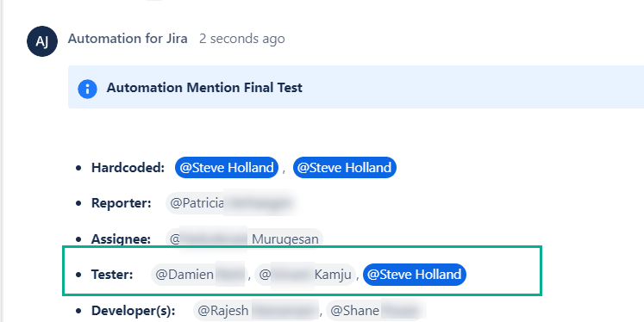Image resolution: width=644 pixels, height=322 pixels.
Task: Open the @Shane mention under Developer(s)
Action: (x=376, y=311)
